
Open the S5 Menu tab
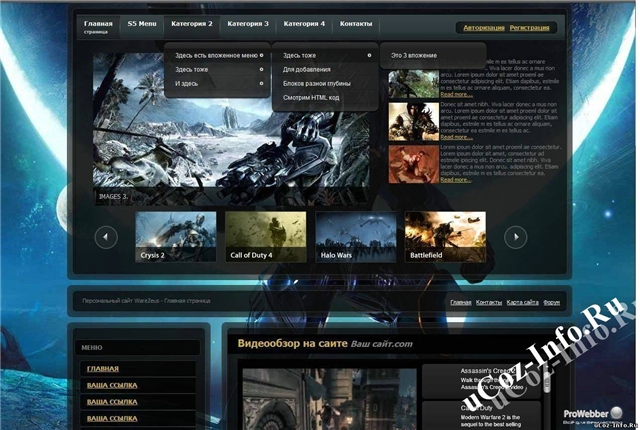click(x=141, y=22)
